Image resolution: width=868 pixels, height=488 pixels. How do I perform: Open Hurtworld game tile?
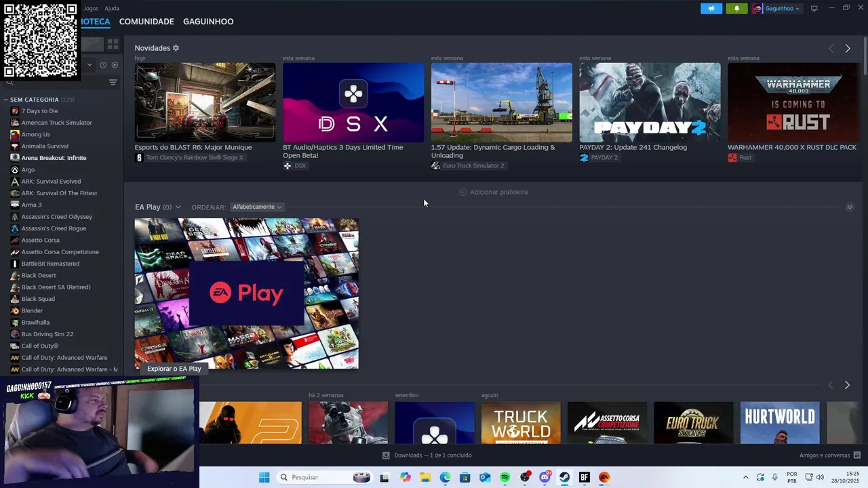pyautogui.click(x=780, y=423)
